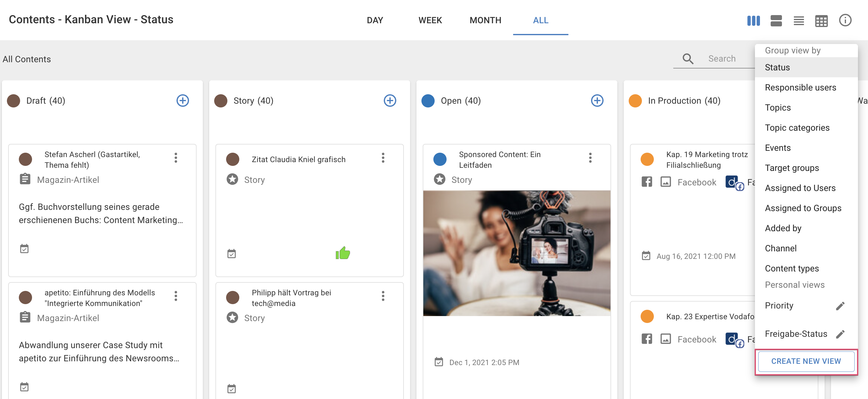
Task: Add new content to Story column
Action: pyautogui.click(x=390, y=101)
